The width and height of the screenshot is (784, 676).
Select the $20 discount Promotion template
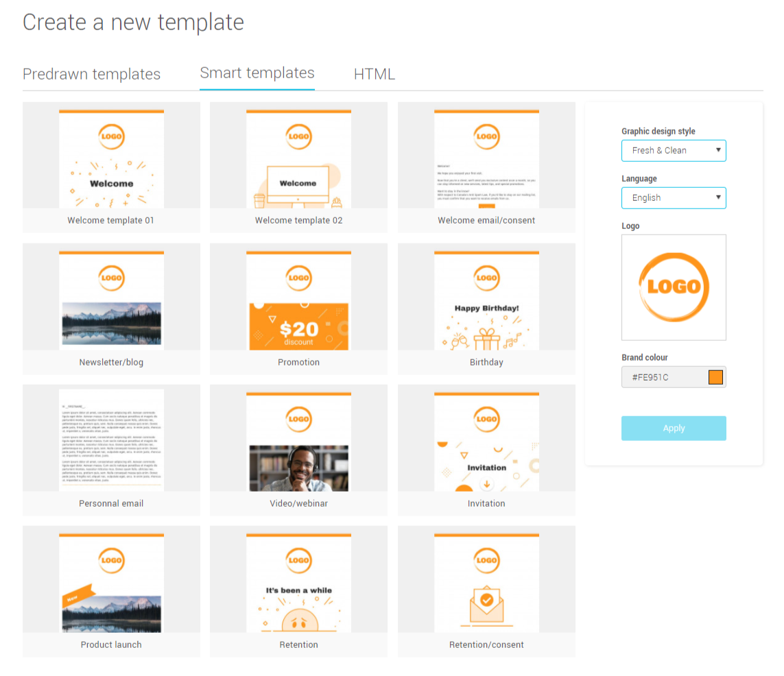298,300
